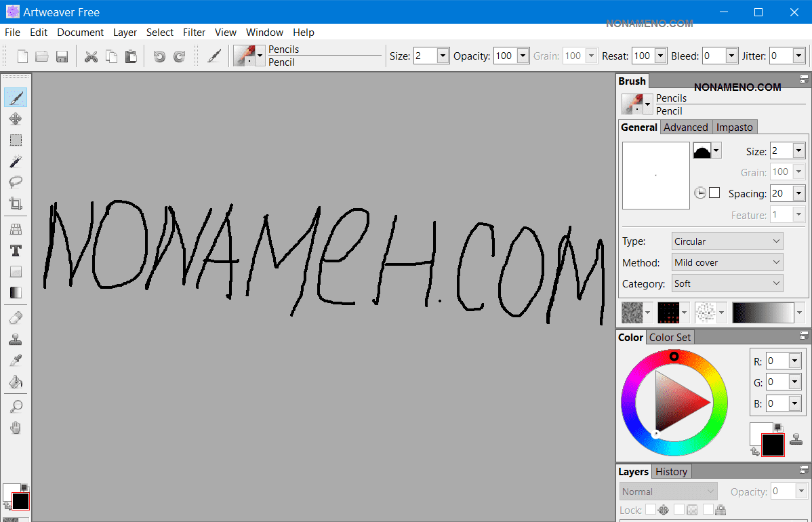Select the Crop tool in the toolbox
812x522 pixels.
point(16,203)
